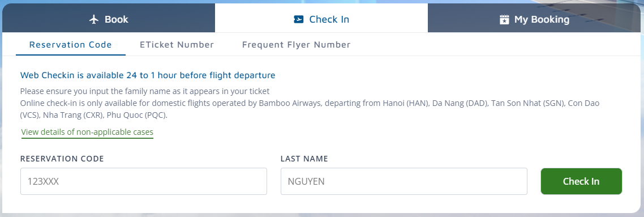Open the Book tab label

click(x=116, y=19)
